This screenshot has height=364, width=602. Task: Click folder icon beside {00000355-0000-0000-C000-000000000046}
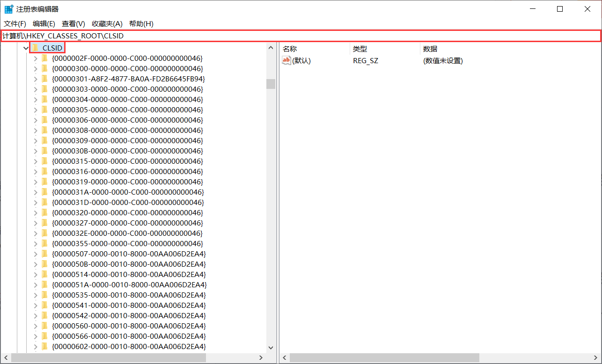[x=45, y=243]
